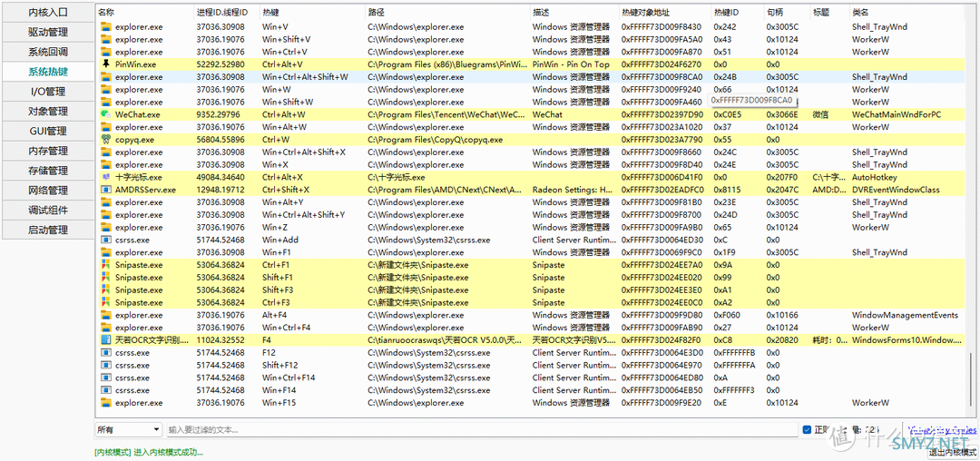Sort by the 描述 column header

574,12
